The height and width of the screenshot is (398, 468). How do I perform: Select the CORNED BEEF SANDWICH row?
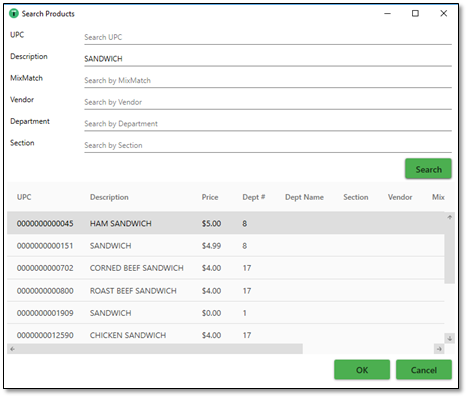point(226,268)
